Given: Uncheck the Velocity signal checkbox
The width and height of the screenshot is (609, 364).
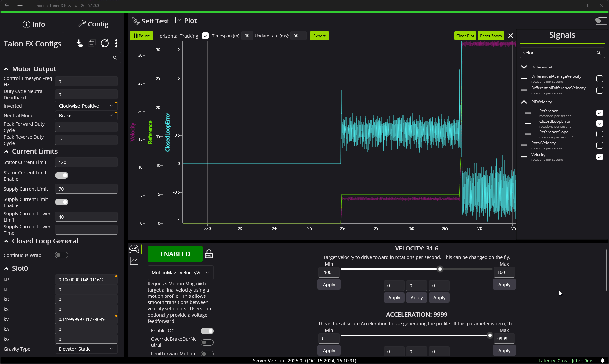Looking at the screenshot, I should coord(599,157).
